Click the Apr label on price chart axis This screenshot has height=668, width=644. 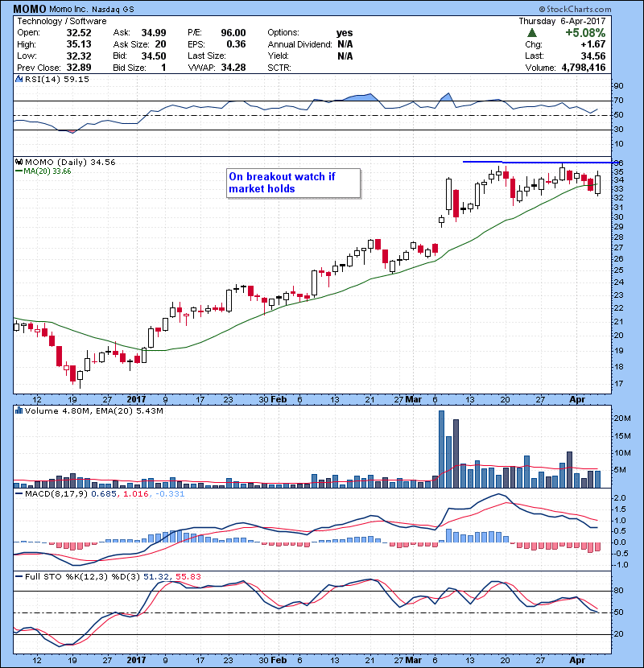[577, 399]
